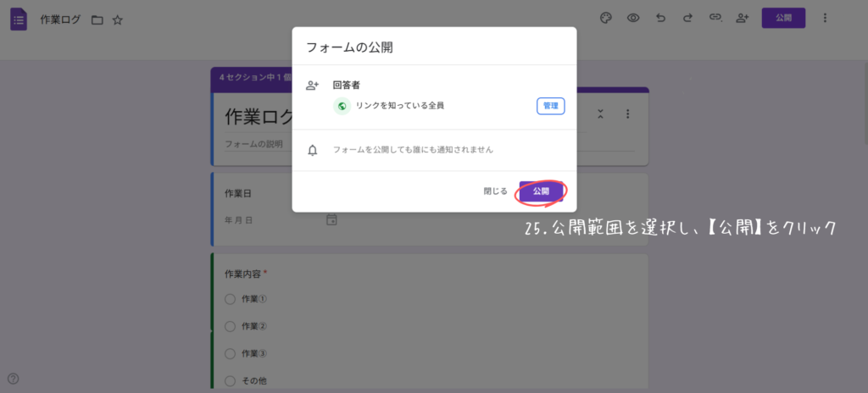
Task: Click the 公開 button in top toolbar
Action: pyautogui.click(x=783, y=18)
